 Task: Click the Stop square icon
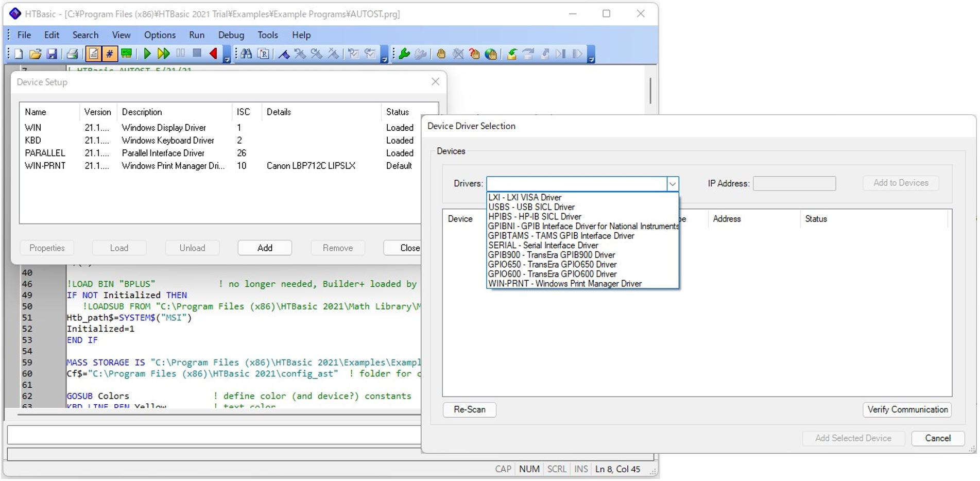197,53
